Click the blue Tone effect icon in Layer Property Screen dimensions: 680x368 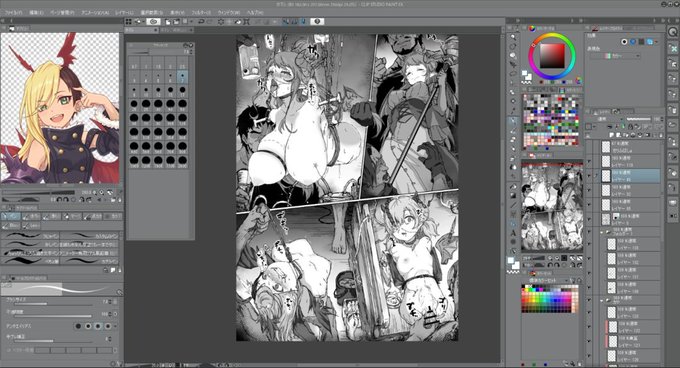click(x=633, y=42)
